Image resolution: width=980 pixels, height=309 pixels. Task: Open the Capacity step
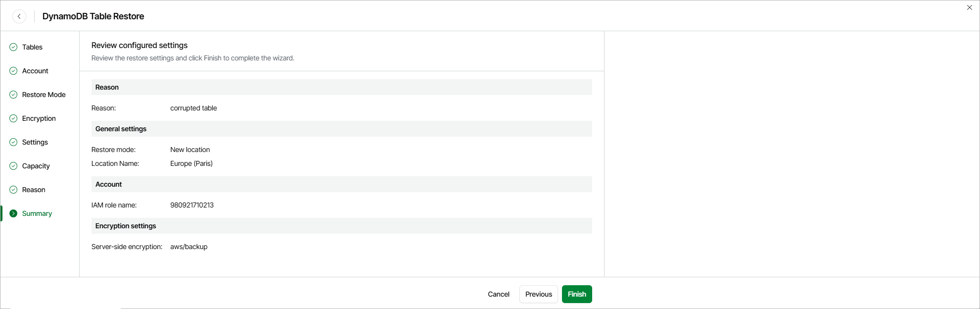36,166
